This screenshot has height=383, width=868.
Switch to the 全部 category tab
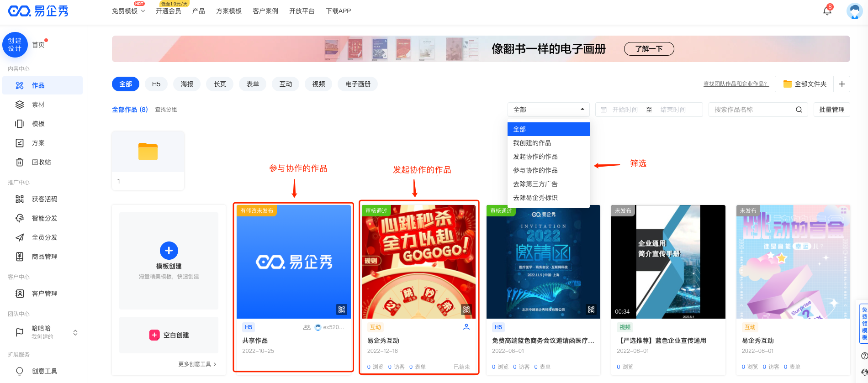point(126,84)
